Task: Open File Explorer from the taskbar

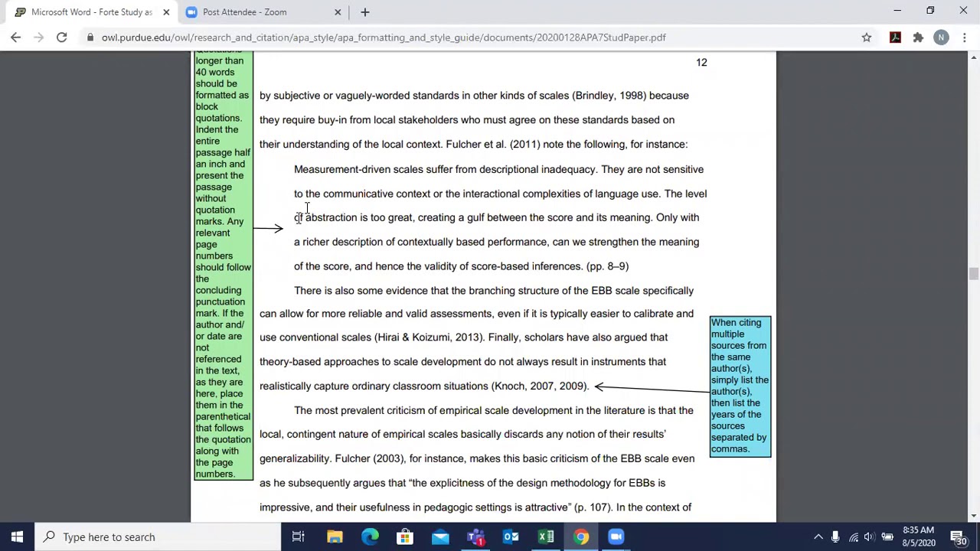Action: (335, 536)
